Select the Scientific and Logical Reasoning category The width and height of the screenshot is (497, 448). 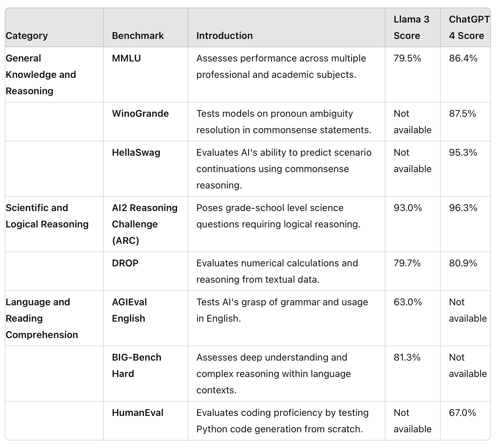click(47, 216)
